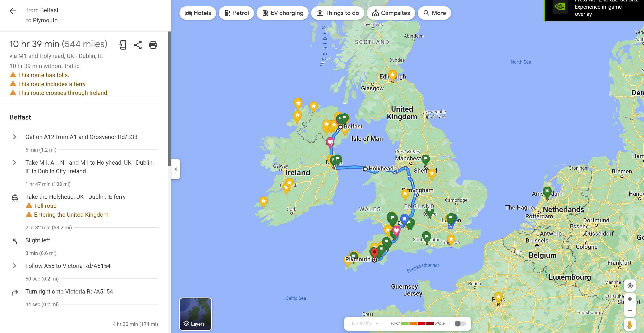The width and height of the screenshot is (644, 333).
Task: Click the back arrow next to route
Action: tap(13, 11)
